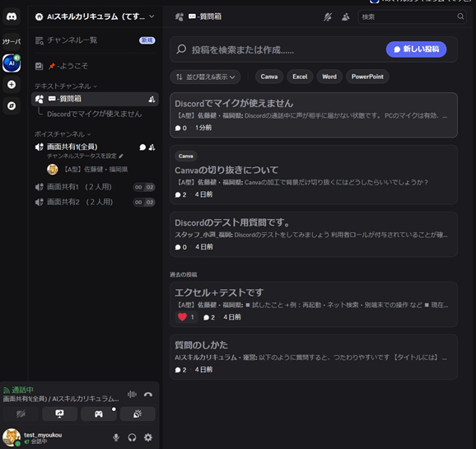
Task: Join voice channel 画面共有1 (2人用)
Action: (x=95, y=187)
